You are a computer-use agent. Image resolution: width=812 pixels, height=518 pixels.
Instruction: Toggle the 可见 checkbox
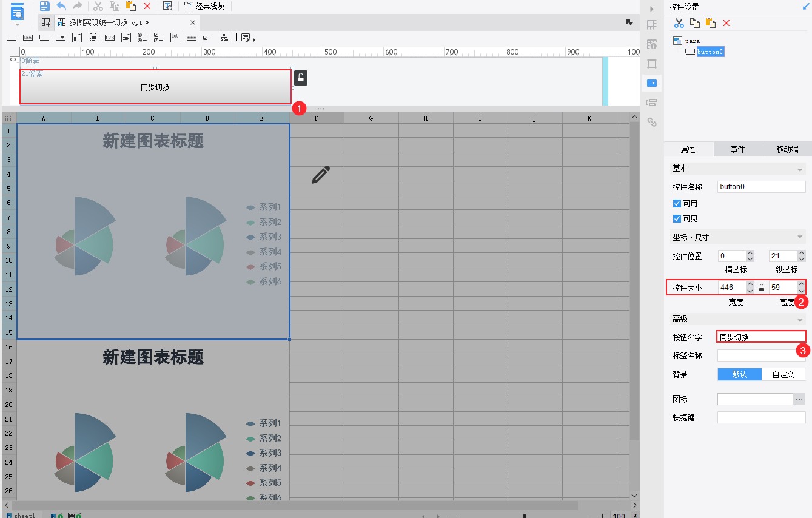677,219
